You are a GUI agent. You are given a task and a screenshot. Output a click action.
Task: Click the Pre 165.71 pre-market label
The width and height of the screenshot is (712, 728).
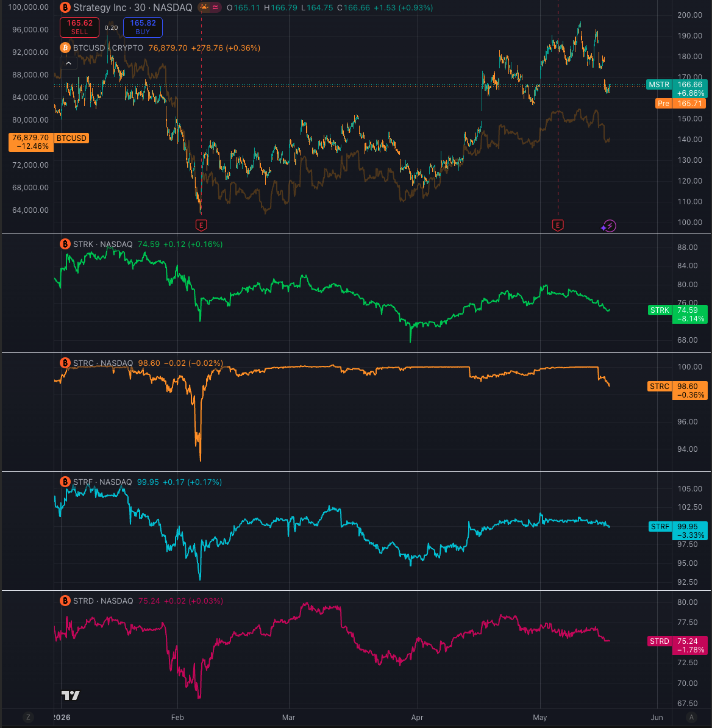680,104
